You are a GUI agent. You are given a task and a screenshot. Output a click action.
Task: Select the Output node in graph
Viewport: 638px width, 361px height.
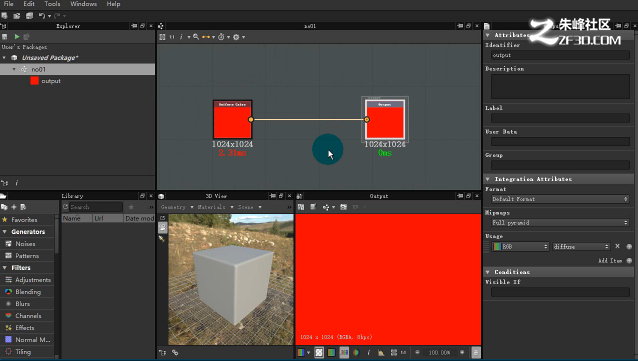pos(385,119)
